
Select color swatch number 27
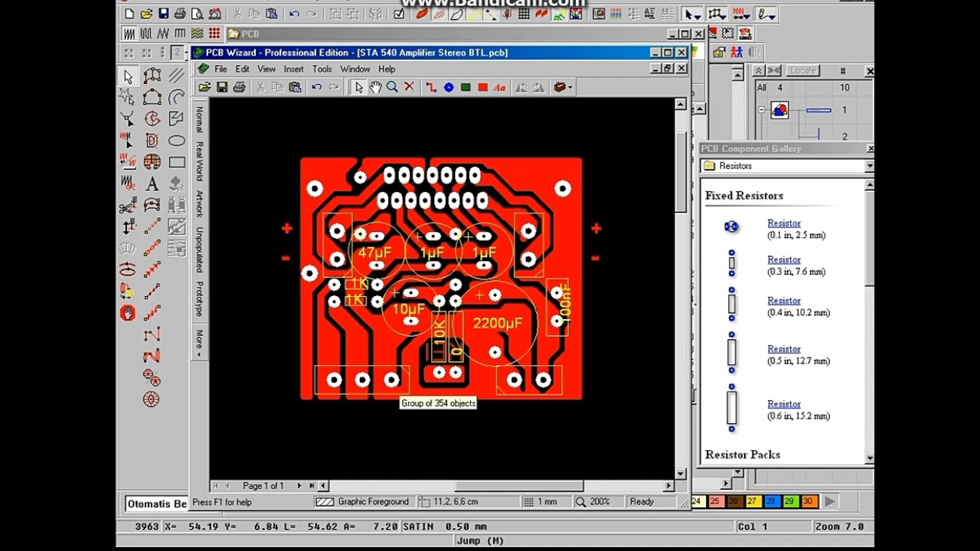(752, 501)
